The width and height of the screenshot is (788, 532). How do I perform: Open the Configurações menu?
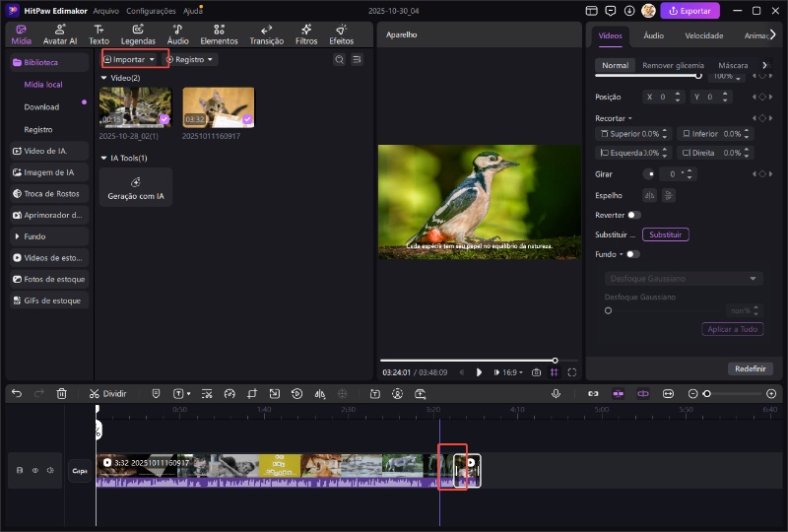(151, 10)
